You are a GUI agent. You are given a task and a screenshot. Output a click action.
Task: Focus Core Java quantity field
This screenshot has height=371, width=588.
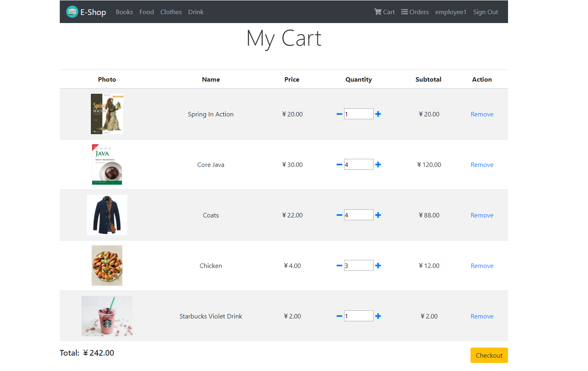pyautogui.click(x=359, y=164)
